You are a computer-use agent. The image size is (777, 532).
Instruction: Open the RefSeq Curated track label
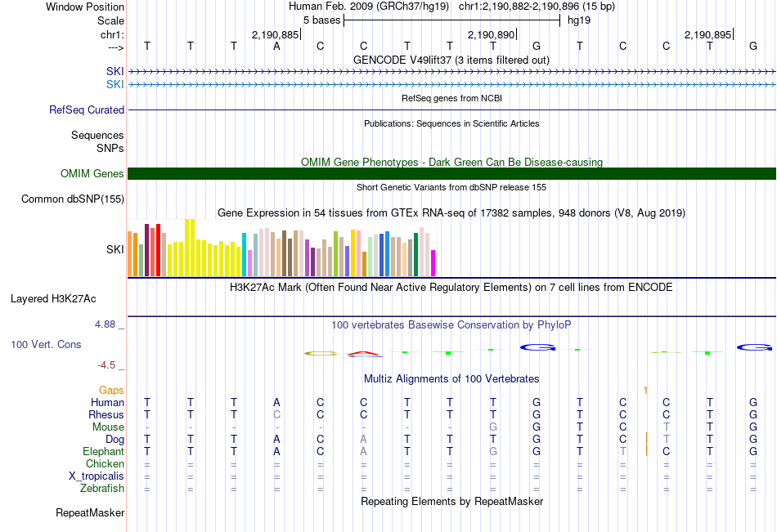pos(86,110)
